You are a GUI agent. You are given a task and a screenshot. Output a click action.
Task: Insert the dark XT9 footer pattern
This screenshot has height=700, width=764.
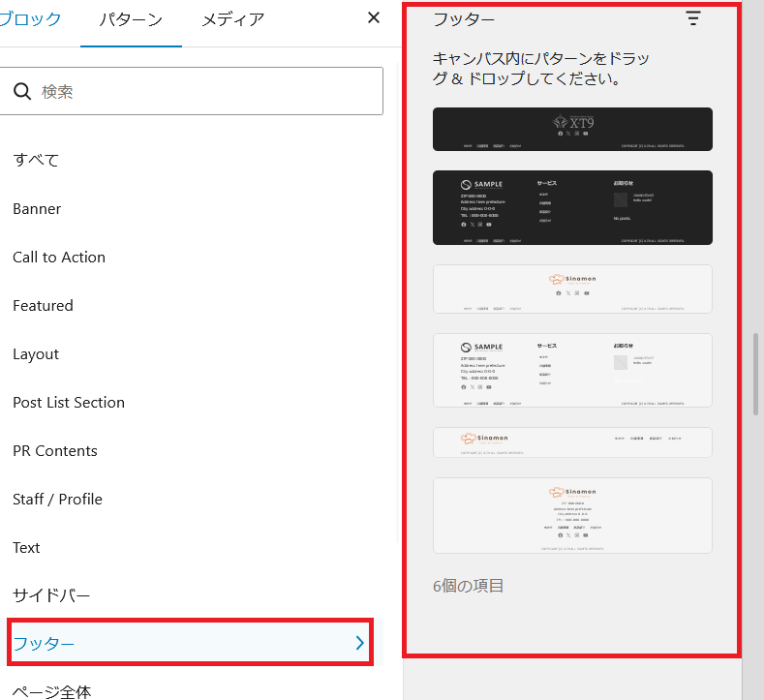[x=572, y=129]
